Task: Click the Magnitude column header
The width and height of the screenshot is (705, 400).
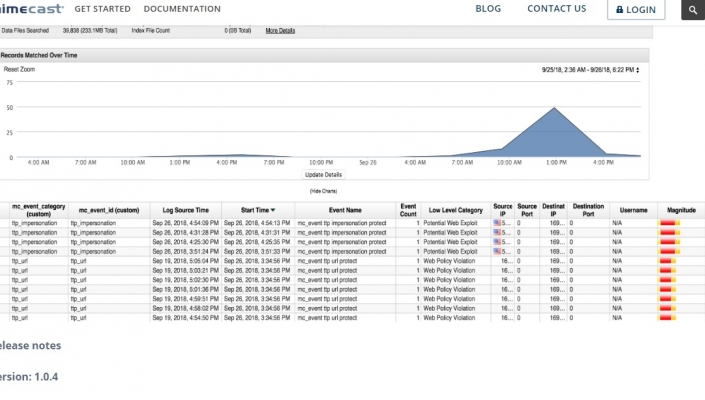Action: (x=681, y=210)
